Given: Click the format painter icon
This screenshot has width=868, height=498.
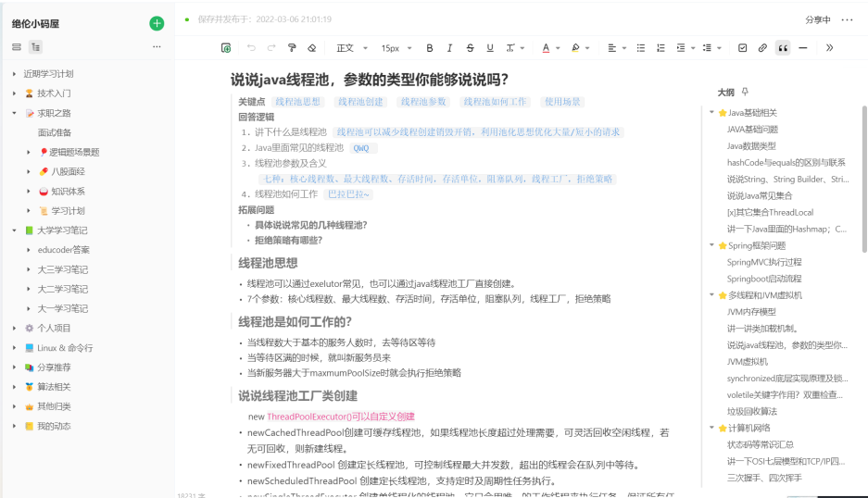Looking at the screenshot, I should pyautogui.click(x=292, y=48).
